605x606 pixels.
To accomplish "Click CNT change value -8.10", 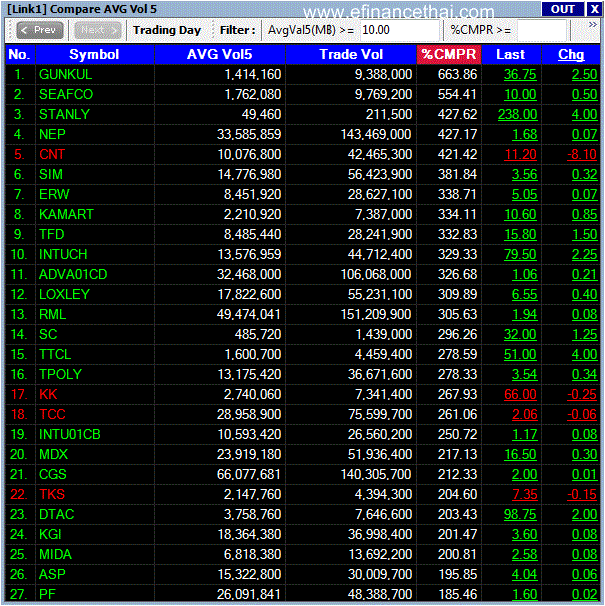I will click(x=582, y=154).
